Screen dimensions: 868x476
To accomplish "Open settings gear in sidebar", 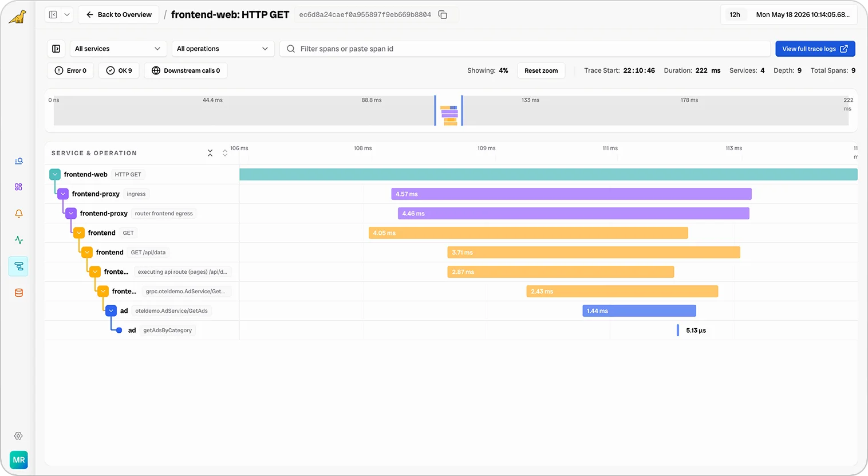I will click(18, 436).
